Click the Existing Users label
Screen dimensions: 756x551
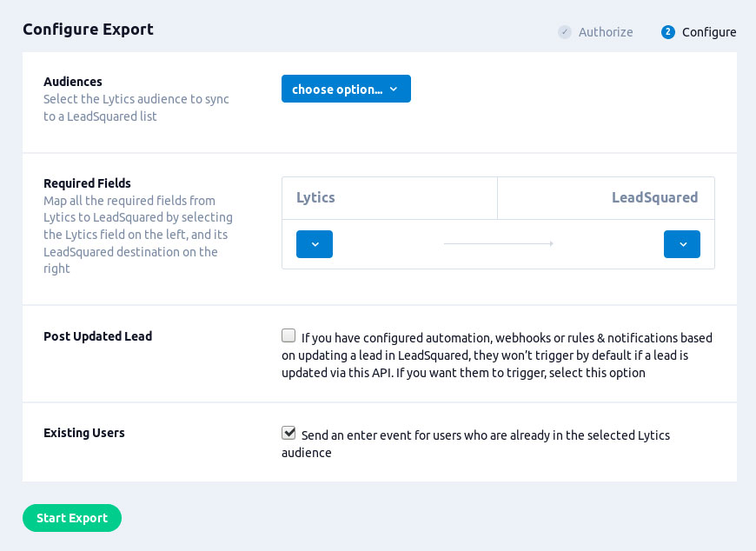click(84, 433)
